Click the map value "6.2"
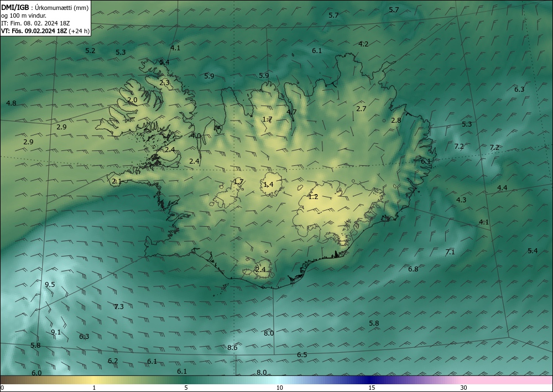This screenshot has width=553, height=392. [x=113, y=361]
